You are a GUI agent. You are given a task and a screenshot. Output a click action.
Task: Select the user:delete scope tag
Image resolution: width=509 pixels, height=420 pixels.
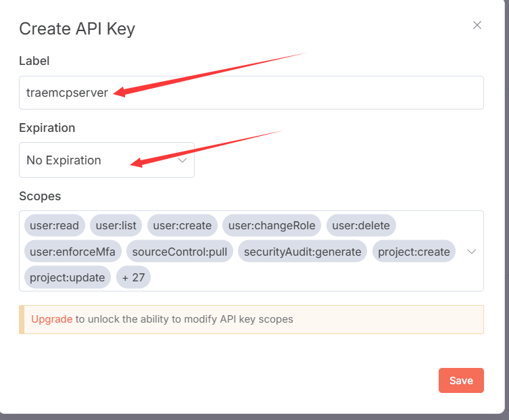[x=361, y=225]
